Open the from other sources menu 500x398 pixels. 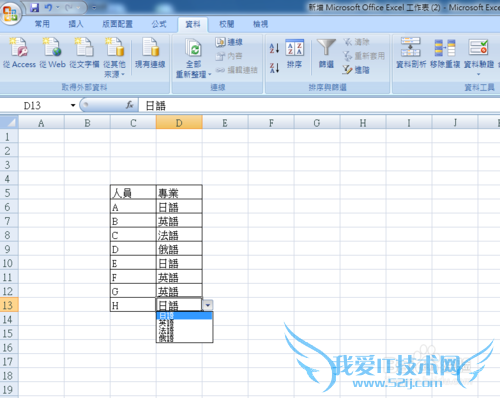pos(114,58)
